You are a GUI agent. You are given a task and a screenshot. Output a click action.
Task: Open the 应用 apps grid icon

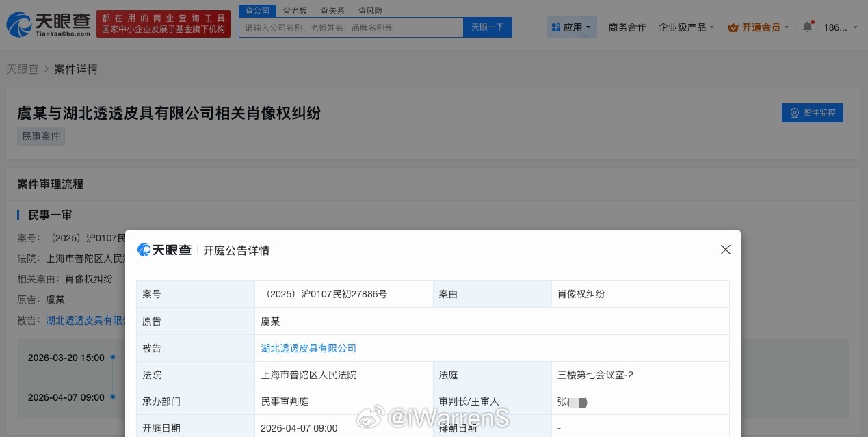(556, 27)
